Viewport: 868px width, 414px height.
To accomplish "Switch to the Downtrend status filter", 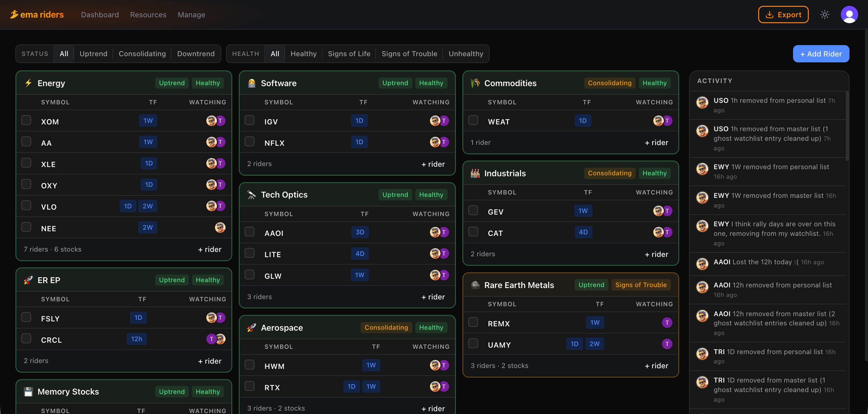I will pyautogui.click(x=196, y=54).
